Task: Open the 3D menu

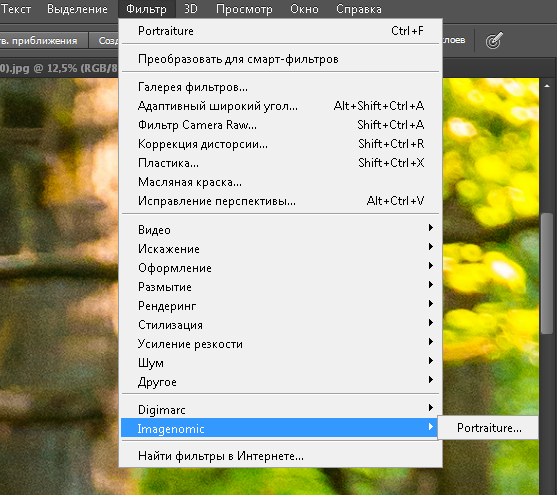Action: click(191, 9)
